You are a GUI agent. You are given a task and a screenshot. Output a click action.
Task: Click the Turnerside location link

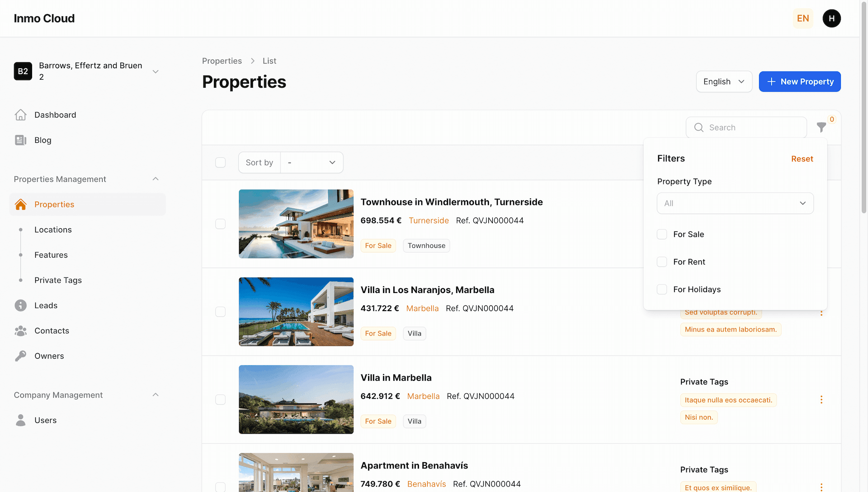click(x=429, y=221)
